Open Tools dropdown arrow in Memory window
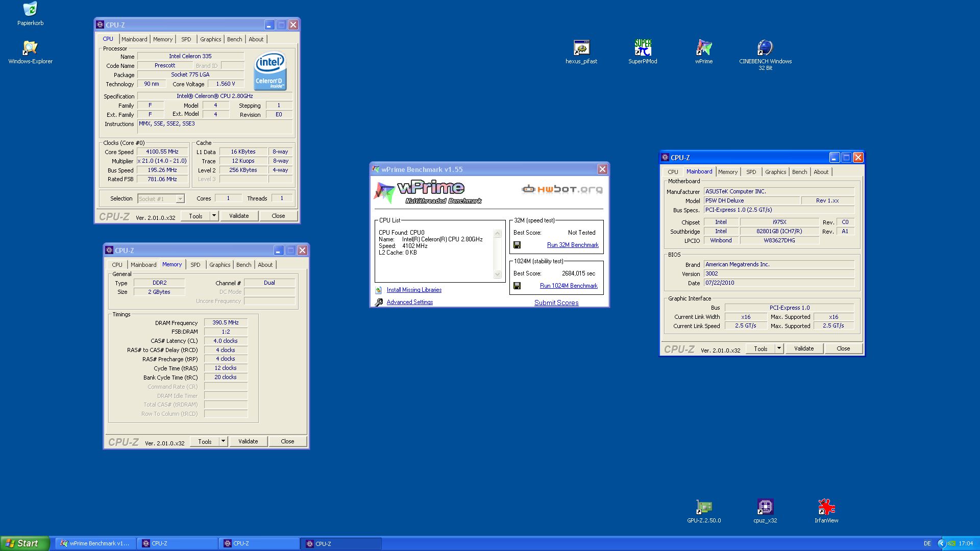Screen dimensions: 980x551 [x=223, y=441]
